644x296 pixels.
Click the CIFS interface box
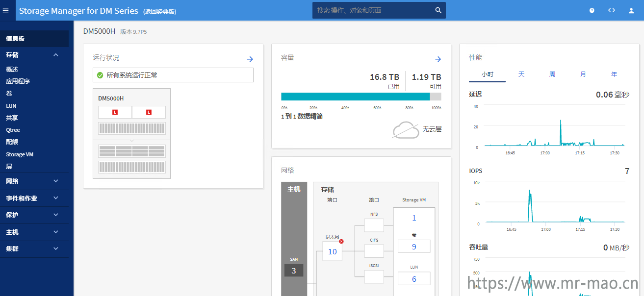[x=374, y=251]
